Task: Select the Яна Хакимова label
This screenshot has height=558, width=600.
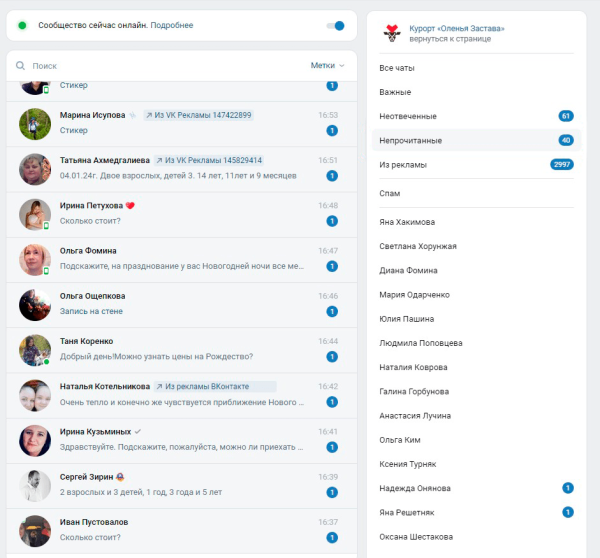Action: coord(407,222)
